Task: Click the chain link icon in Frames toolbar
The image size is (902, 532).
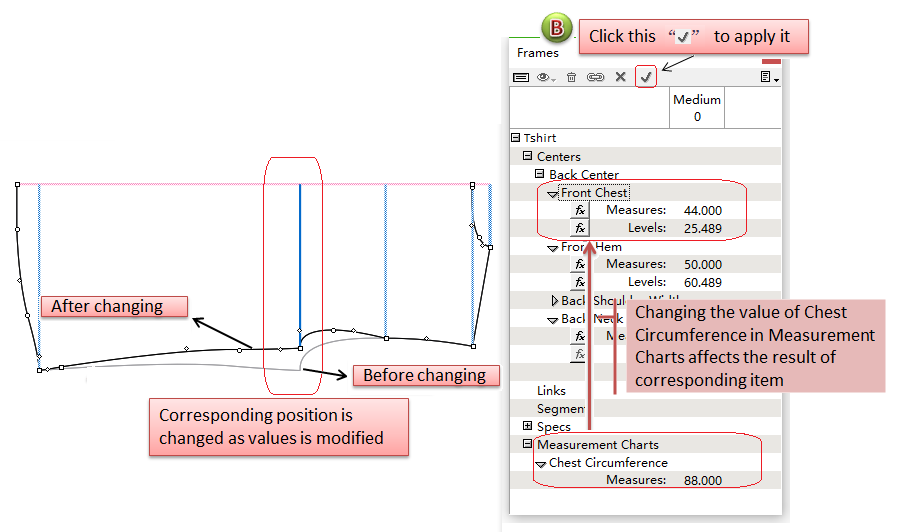Action: pyautogui.click(x=596, y=76)
